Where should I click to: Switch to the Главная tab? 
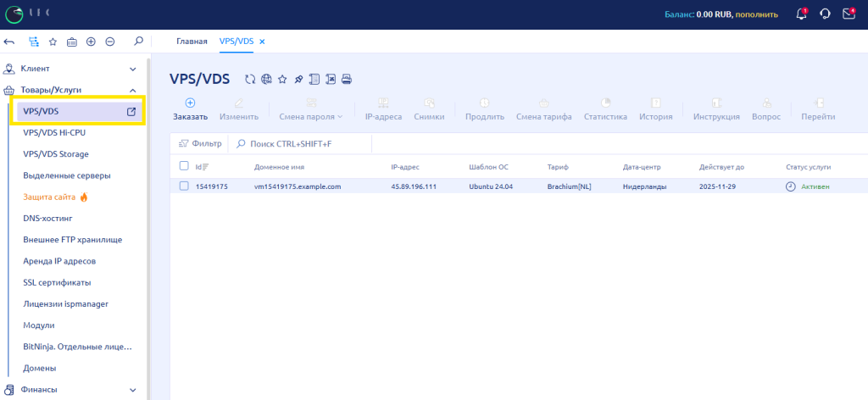coord(192,42)
